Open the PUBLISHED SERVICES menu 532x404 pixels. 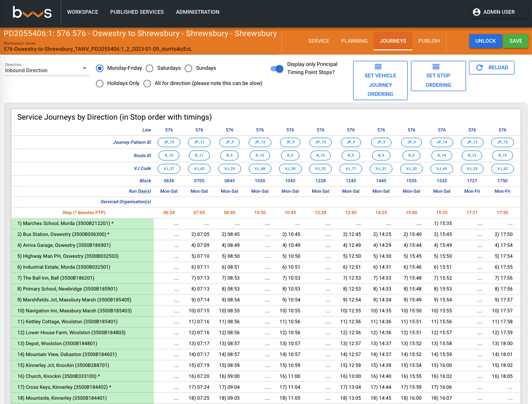[137, 12]
